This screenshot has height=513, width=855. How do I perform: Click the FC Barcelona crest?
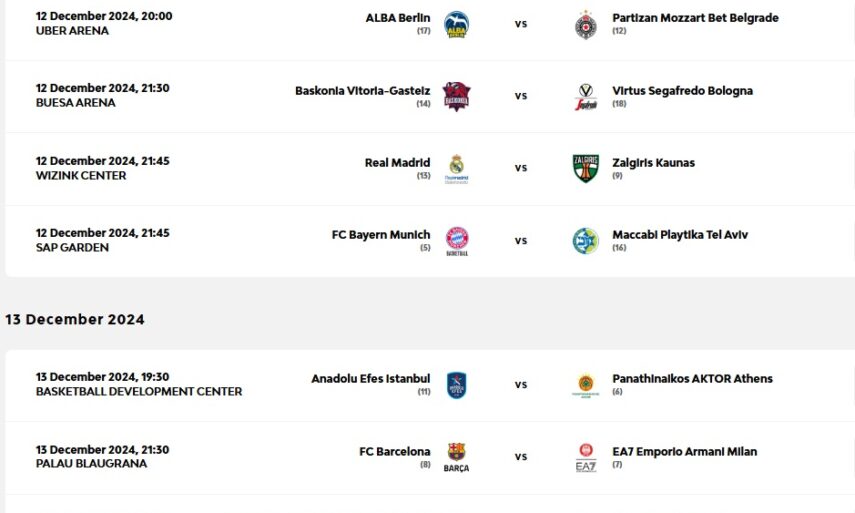pos(456,456)
